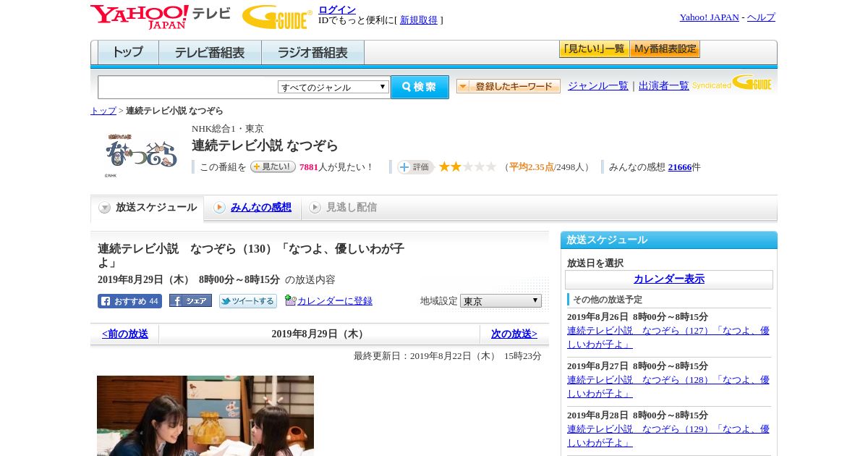The height and width of the screenshot is (456, 868).
Task: Click the 平均2.35点 average score text
Action: 531,167
